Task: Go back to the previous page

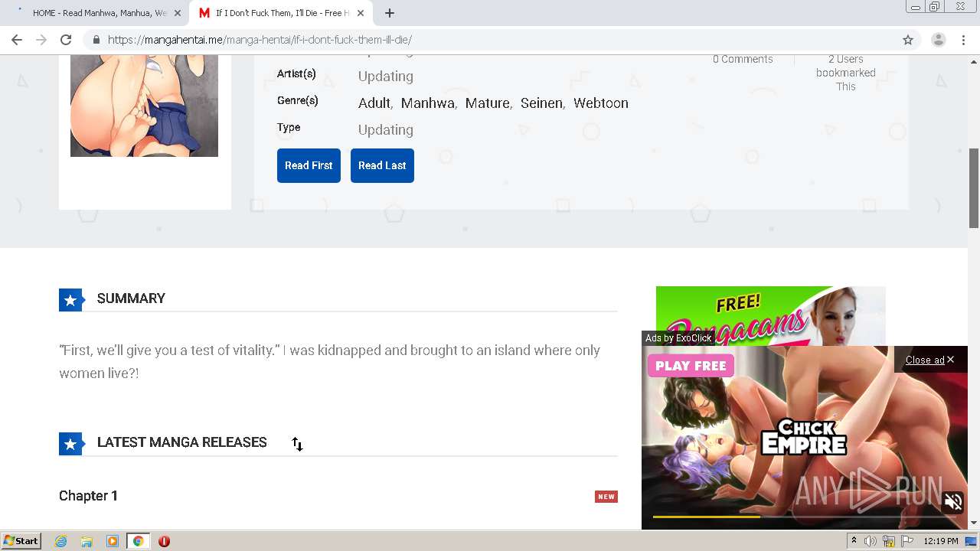Action: click(x=17, y=40)
